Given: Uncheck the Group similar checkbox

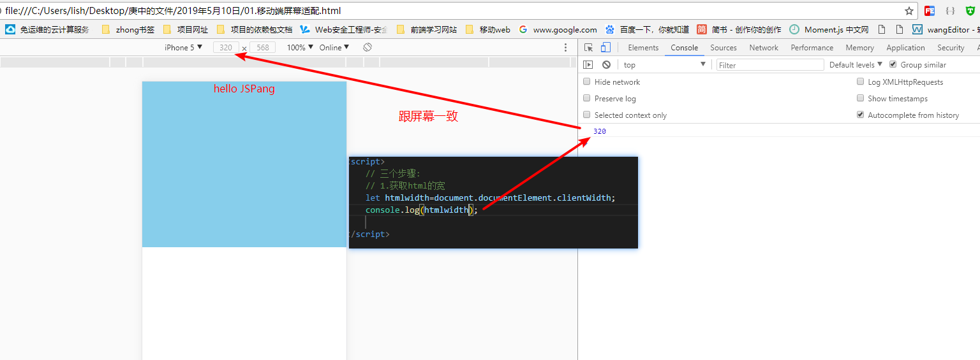Looking at the screenshot, I should pos(893,64).
